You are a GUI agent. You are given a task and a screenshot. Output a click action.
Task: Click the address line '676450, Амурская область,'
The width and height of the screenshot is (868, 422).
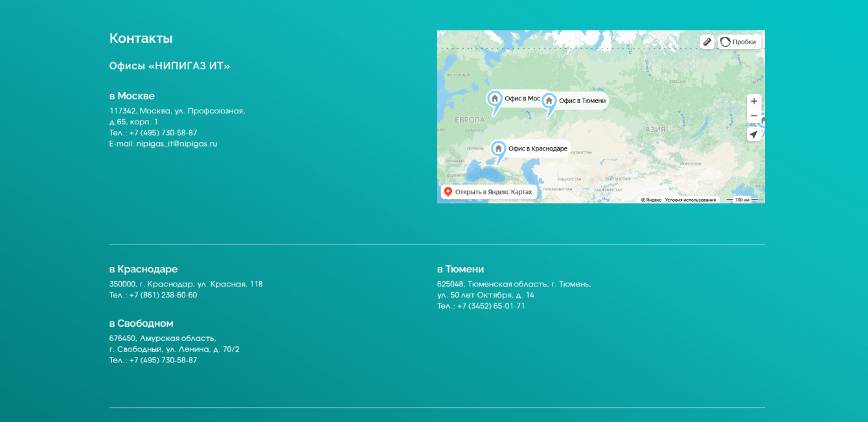163,338
